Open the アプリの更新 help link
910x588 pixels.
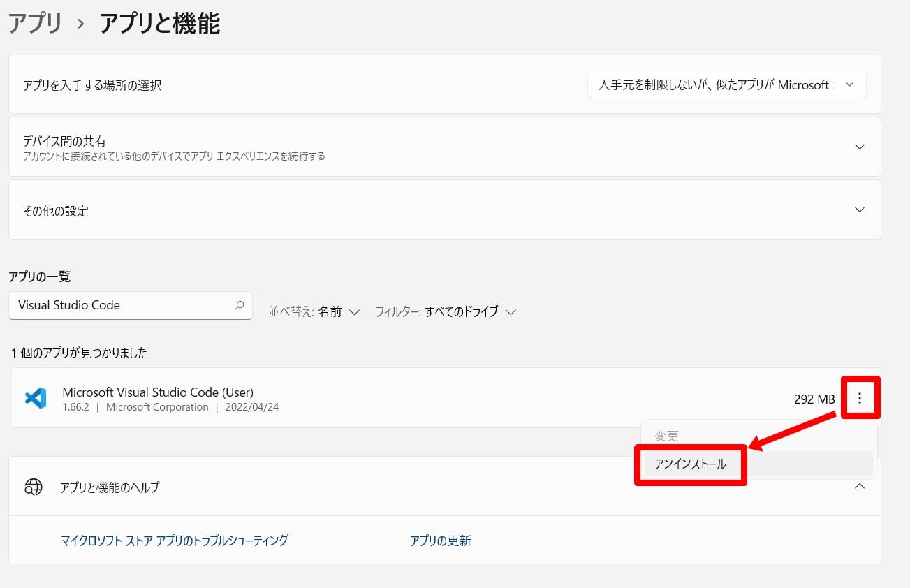click(440, 541)
